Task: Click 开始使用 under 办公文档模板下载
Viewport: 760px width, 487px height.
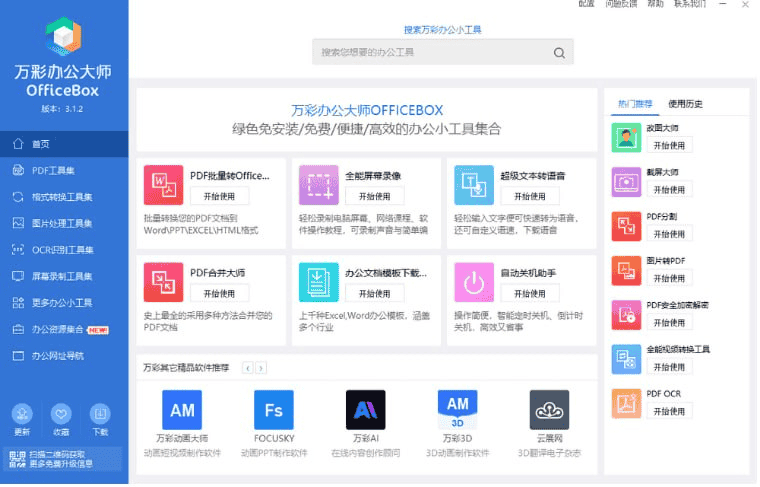Action: pyautogui.click(x=376, y=295)
